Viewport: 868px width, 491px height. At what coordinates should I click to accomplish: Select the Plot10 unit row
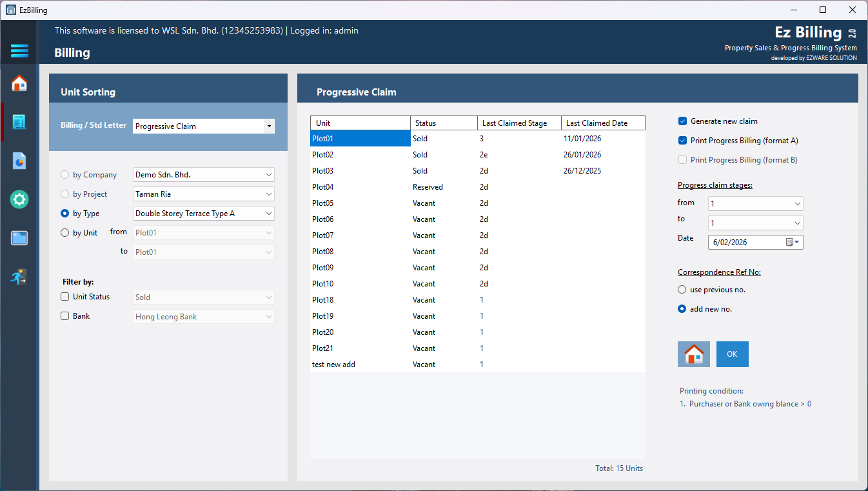(x=478, y=284)
